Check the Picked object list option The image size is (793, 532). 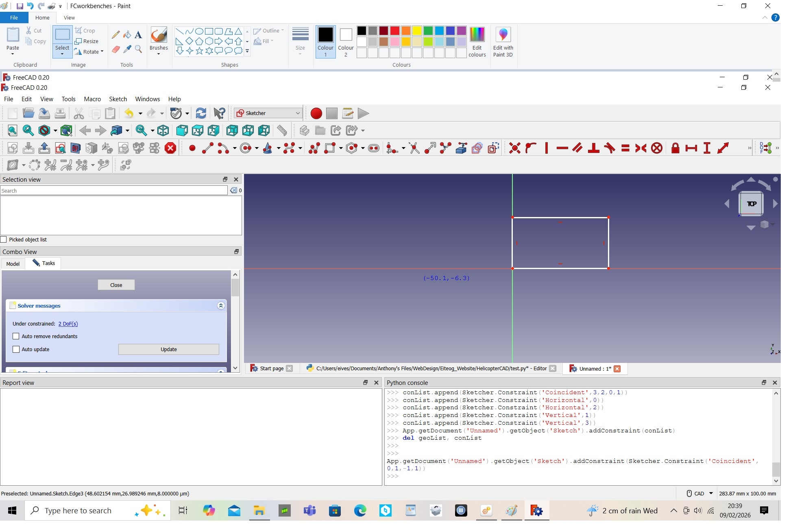4,239
